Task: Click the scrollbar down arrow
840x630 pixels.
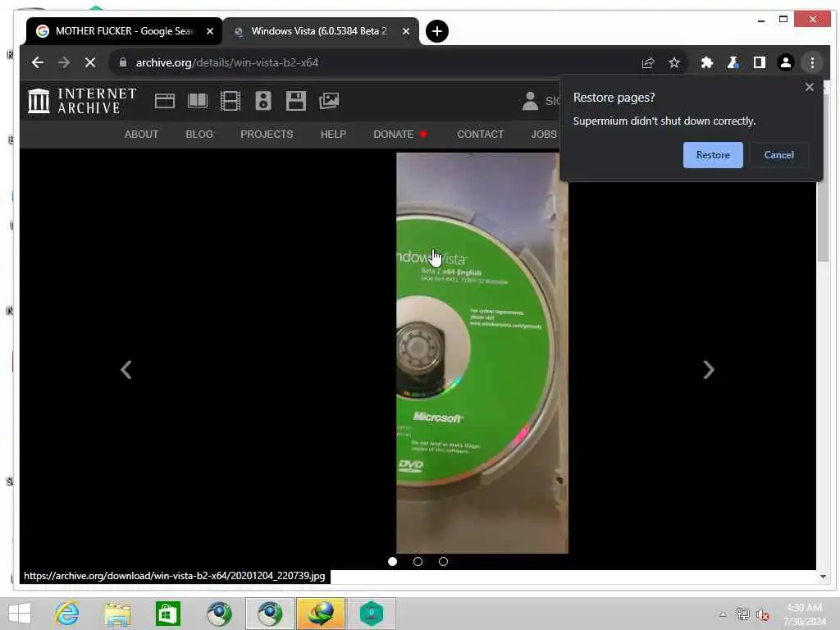Action: 823,577
